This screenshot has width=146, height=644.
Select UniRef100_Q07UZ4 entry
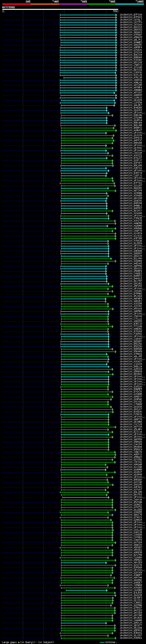pyautogui.click(x=131, y=543)
